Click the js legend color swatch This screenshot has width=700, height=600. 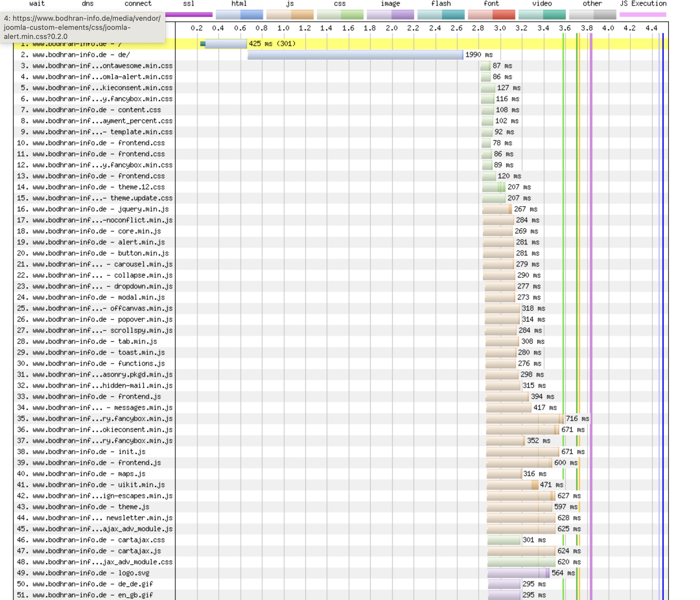pyautogui.click(x=290, y=15)
